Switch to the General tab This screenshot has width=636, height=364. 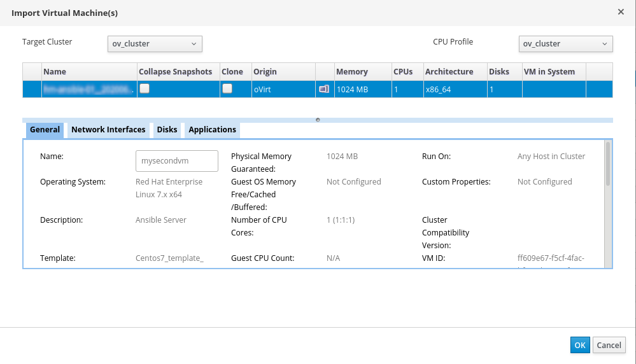45,130
